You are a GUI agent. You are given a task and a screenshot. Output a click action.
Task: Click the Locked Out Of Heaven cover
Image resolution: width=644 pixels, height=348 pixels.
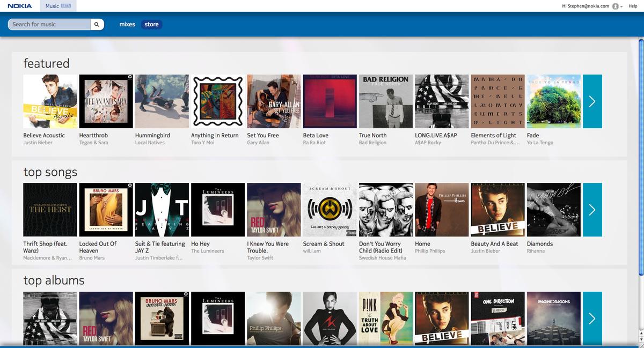pos(106,210)
